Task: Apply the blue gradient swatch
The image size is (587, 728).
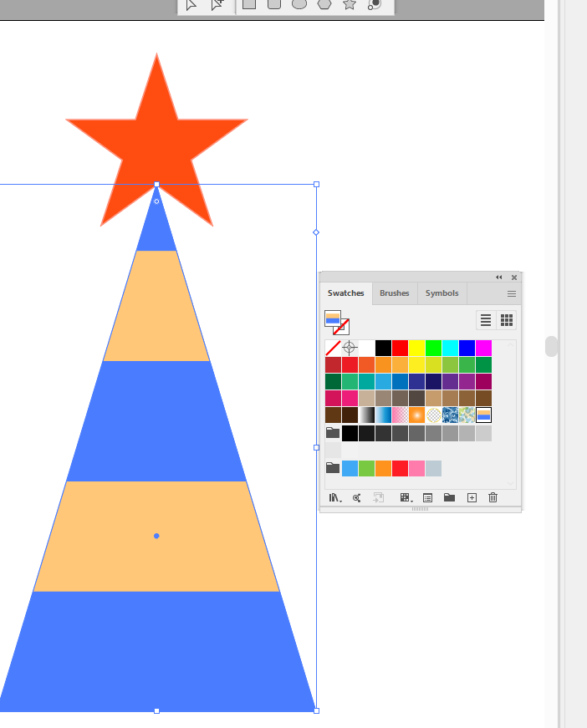Action: (x=383, y=415)
